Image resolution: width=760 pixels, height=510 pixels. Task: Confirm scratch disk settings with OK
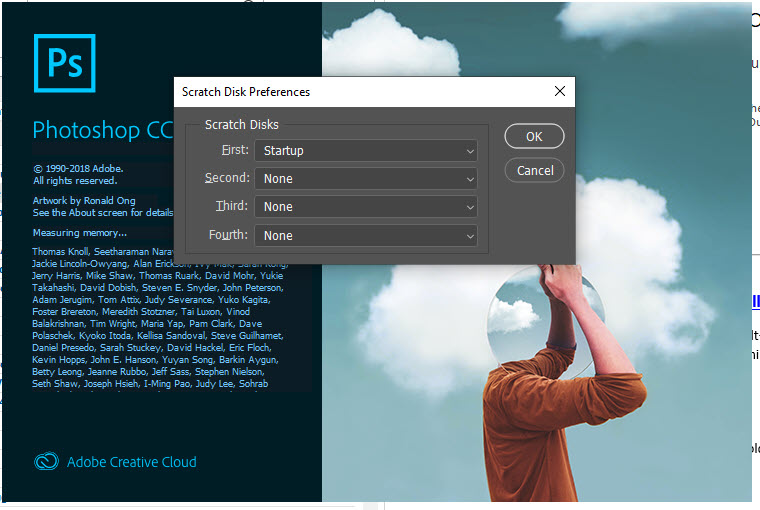[534, 137]
